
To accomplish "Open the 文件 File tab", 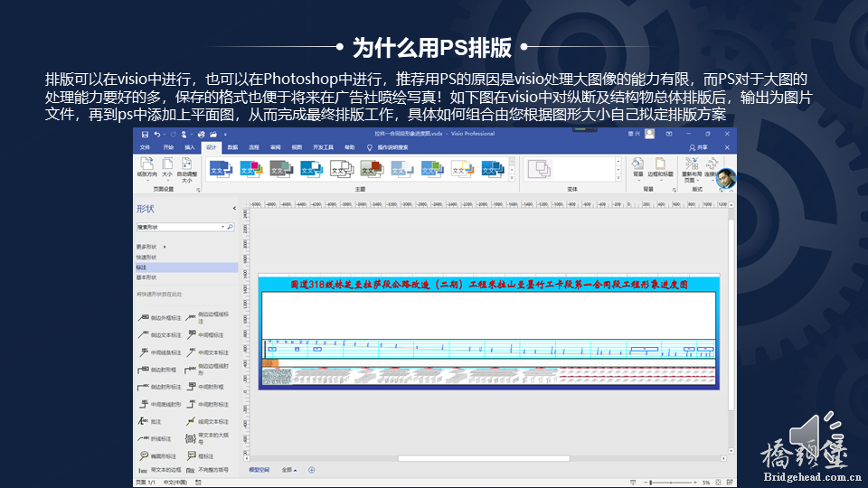I will click(x=145, y=147).
